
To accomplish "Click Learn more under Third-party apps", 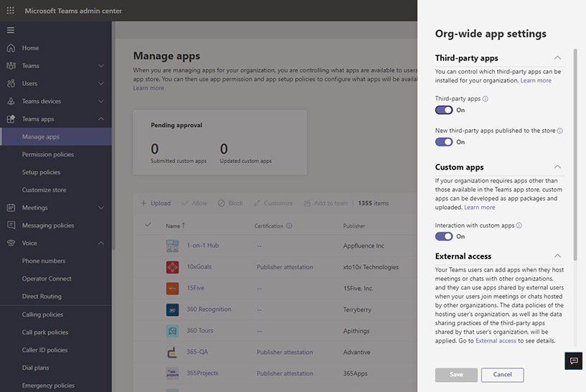I will (x=536, y=80).
